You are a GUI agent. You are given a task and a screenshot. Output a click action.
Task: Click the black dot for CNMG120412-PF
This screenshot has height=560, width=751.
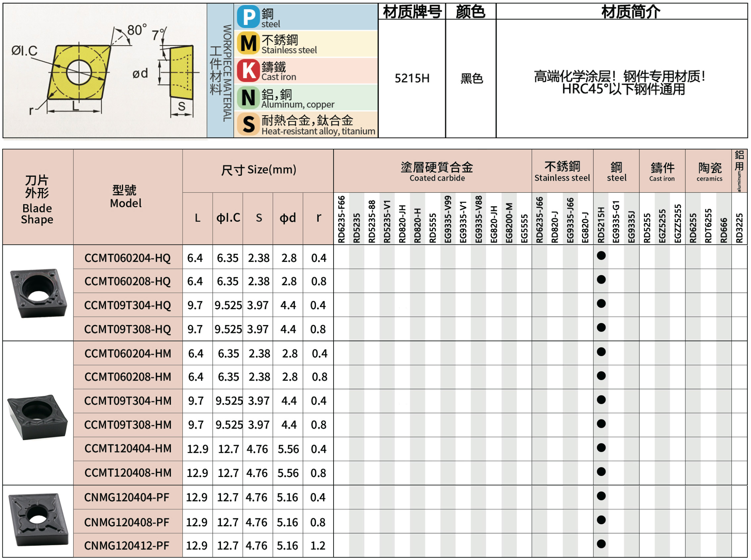(601, 544)
